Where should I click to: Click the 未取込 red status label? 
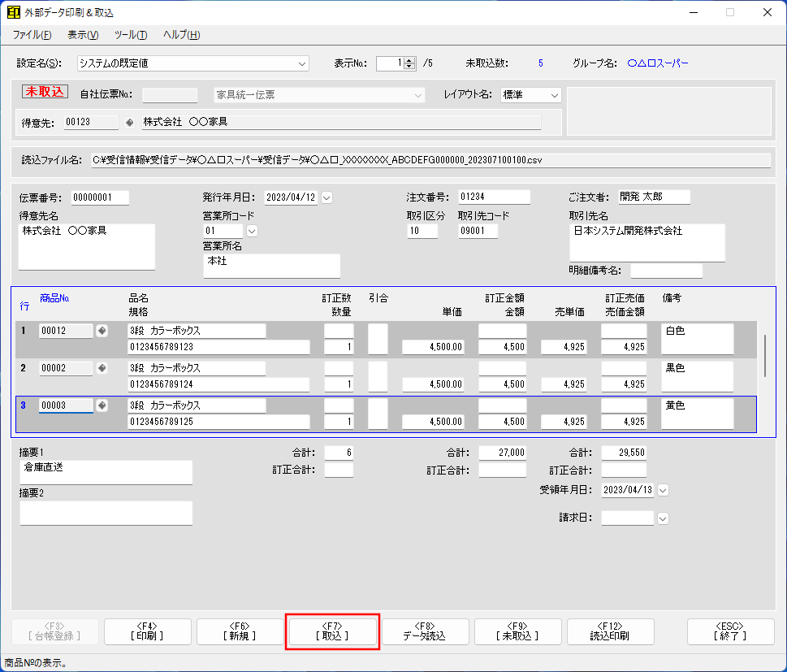(x=45, y=91)
